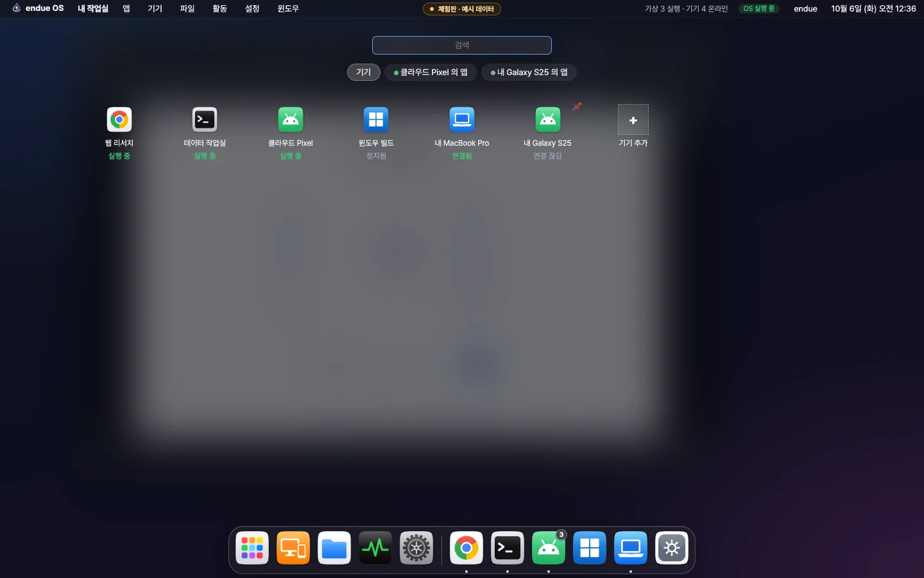
Task: Click the date and time 오전 12:36
Action: pyautogui.click(x=873, y=8)
